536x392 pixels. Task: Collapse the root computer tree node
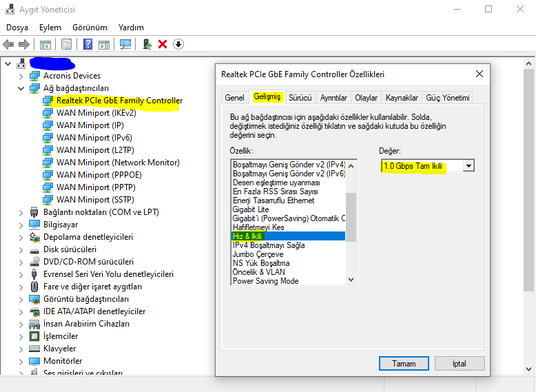click(x=8, y=63)
